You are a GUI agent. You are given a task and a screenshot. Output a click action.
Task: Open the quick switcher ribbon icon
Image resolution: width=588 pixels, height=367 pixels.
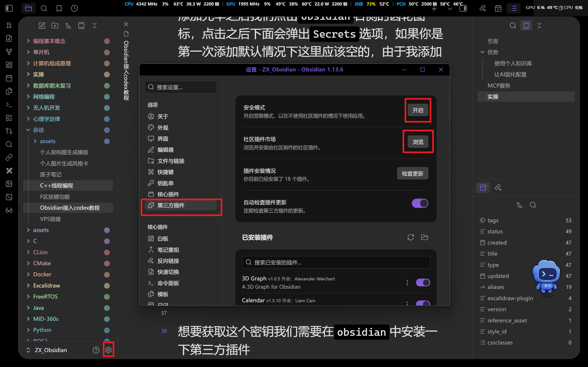click(x=9, y=38)
